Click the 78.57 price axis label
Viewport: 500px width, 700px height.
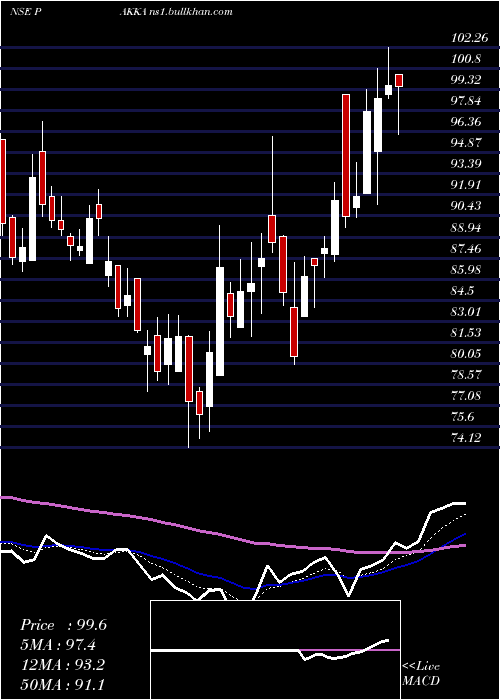coord(466,375)
